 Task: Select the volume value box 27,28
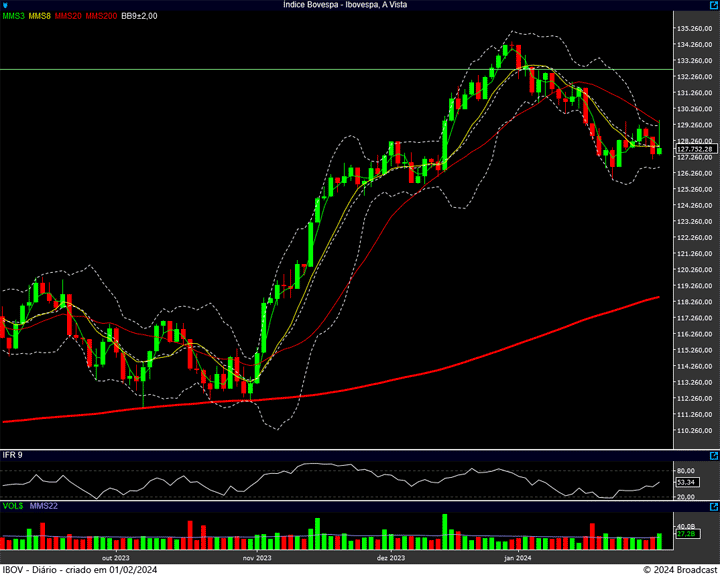pyautogui.click(x=685, y=534)
